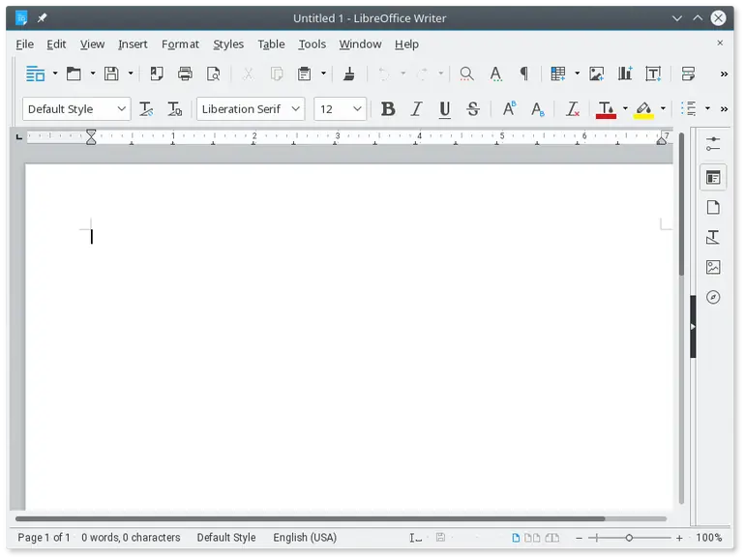745x560 pixels.
Task: Open highlighting color palette dropdown arrow
Action: point(663,108)
